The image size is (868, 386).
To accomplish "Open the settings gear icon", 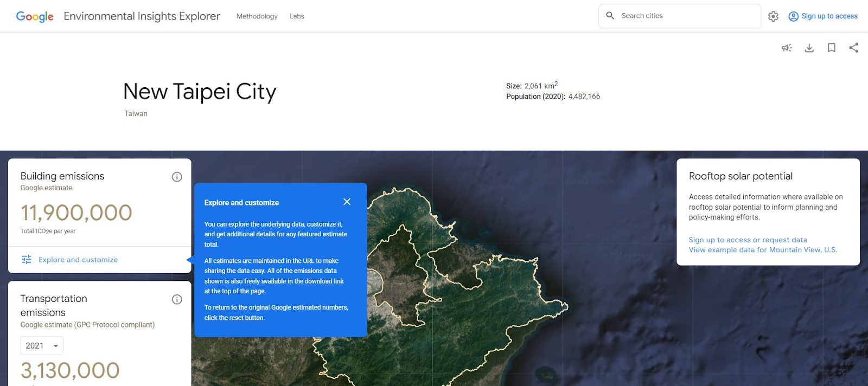I will pyautogui.click(x=773, y=16).
